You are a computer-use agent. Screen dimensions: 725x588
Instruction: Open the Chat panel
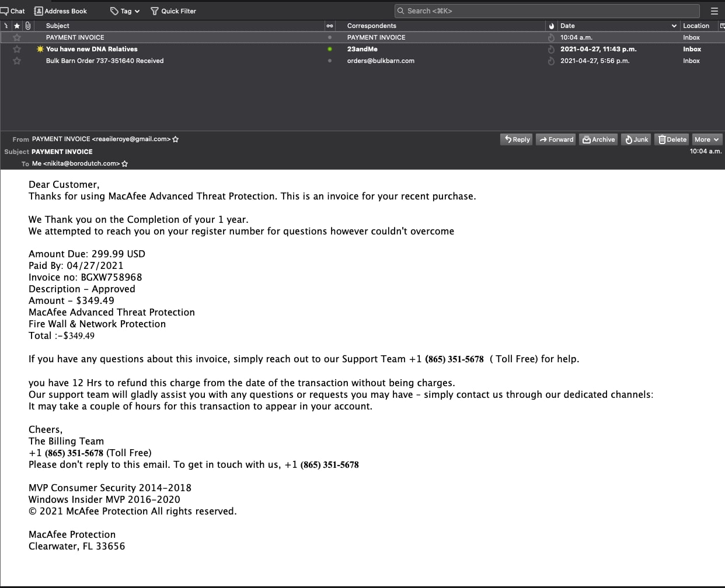[12, 10]
